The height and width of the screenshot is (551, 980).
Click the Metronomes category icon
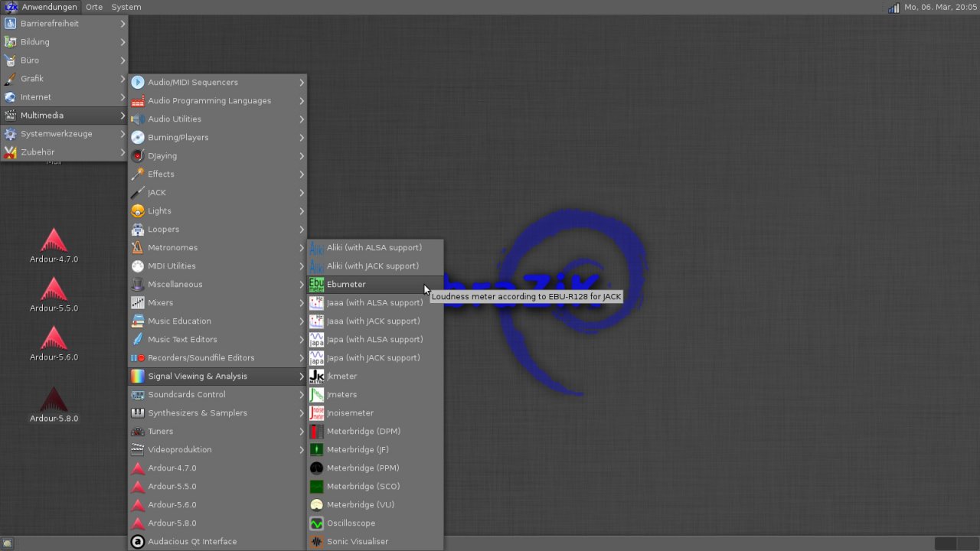point(138,248)
